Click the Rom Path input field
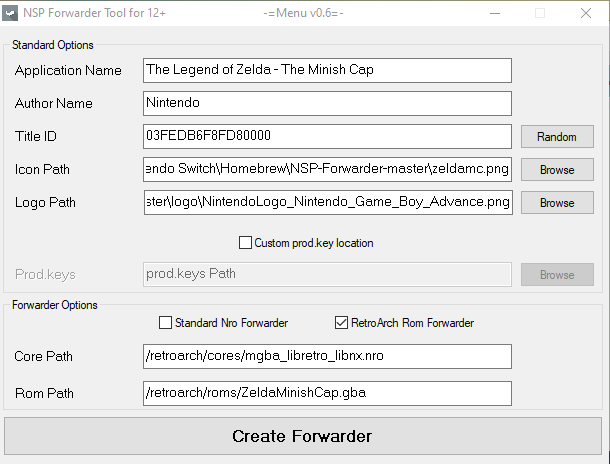This screenshot has height=464, width=610. [327, 393]
